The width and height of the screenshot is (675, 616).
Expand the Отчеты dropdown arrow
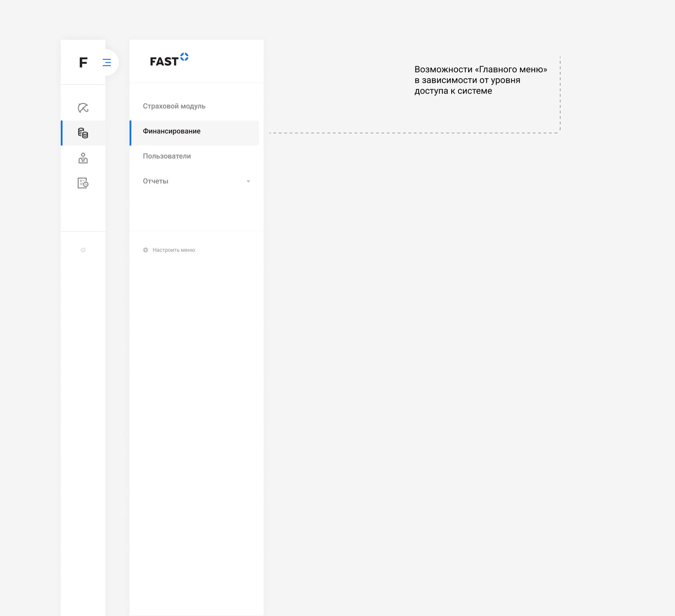click(248, 182)
